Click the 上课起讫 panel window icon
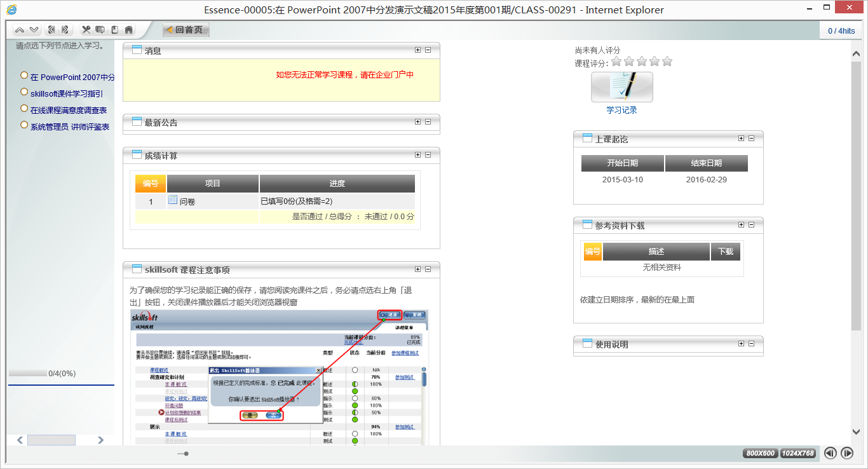Image resolution: width=868 pixels, height=469 pixels. [x=587, y=139]
